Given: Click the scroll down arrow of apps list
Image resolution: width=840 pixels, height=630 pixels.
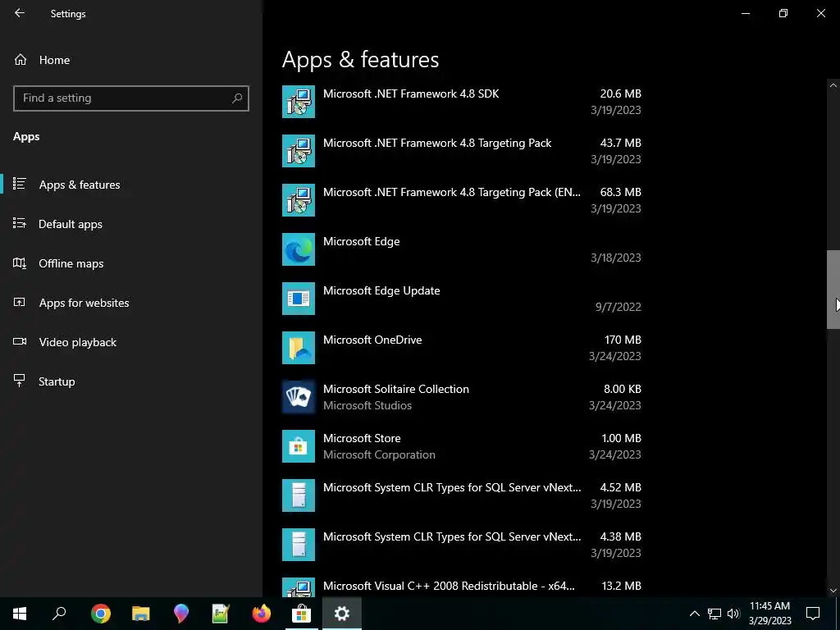Looking at the screenshot, I should (833, 591).
